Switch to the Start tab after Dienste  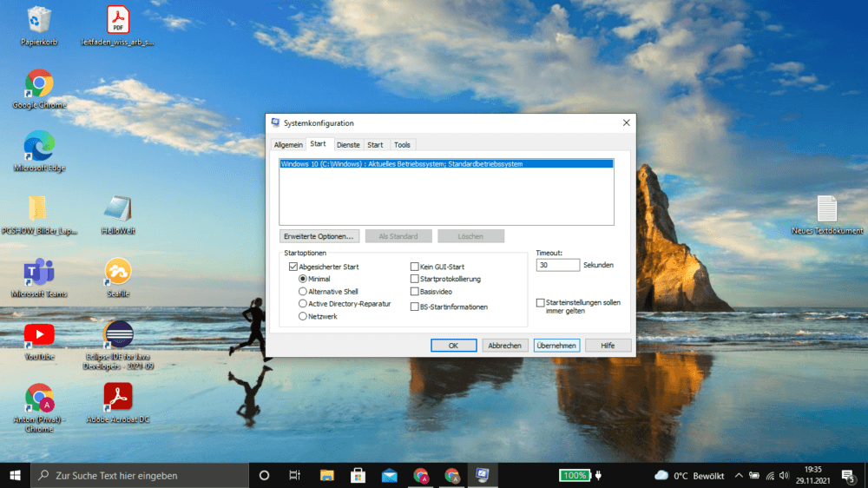[x=375, y=144]
